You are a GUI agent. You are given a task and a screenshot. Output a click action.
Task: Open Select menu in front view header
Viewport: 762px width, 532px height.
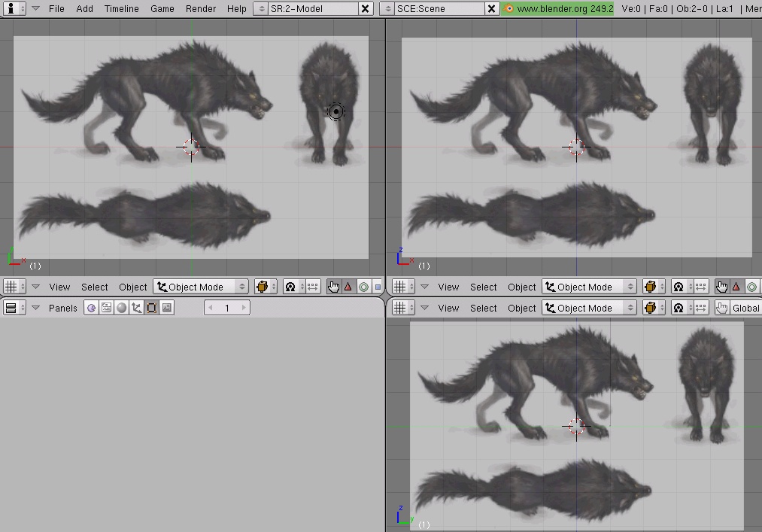[483, 287]
